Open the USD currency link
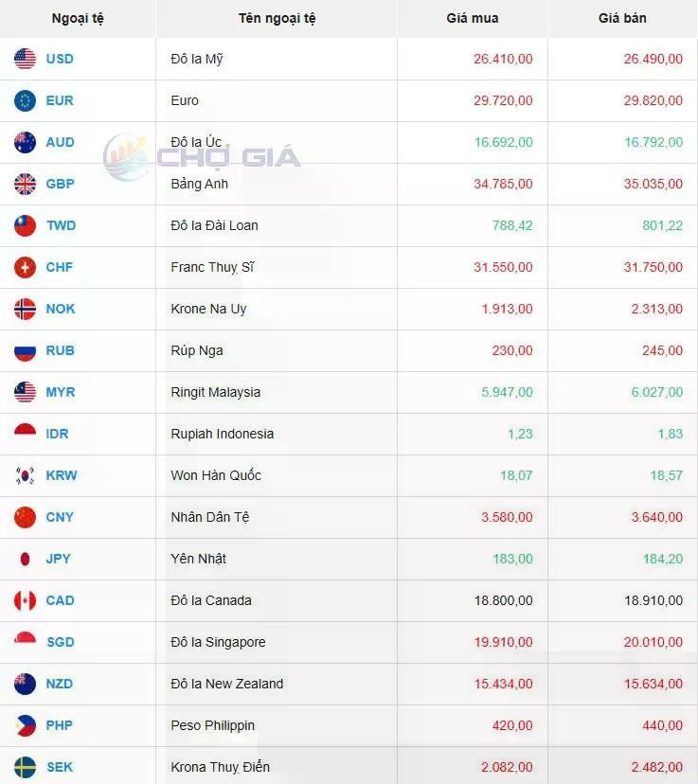 (60, 59)
